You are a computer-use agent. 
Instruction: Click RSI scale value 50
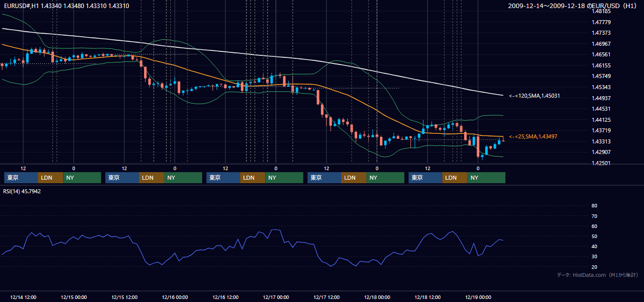(x=594, y=237)
